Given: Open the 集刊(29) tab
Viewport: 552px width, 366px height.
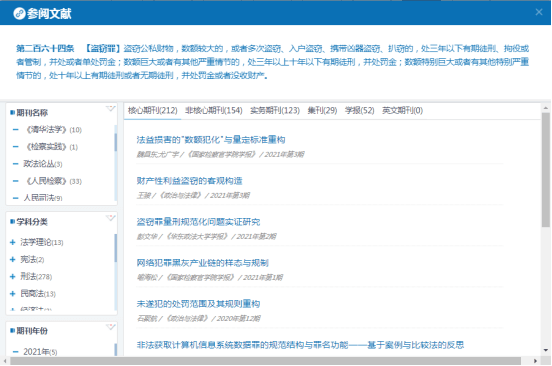Looking at the screenshot, I should pyautogui.click(x=322, y=111).
